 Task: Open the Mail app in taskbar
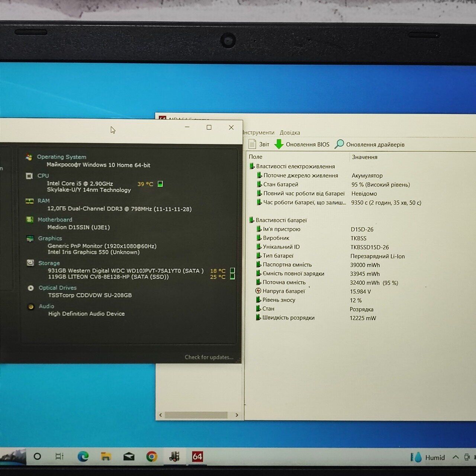[x=129, y=456]
